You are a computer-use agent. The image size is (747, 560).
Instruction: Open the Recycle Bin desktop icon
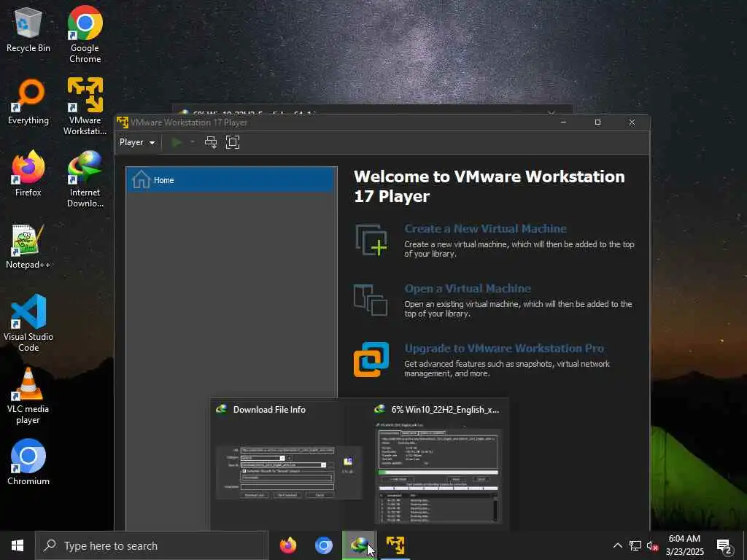tap(28, 31)
